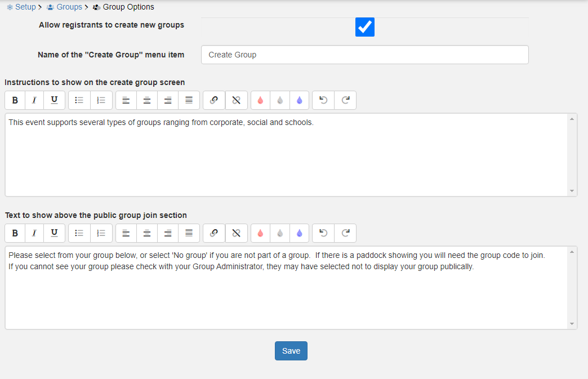Apply underline in the create group instructions toolbar
588x379 pixels.
[54, 100]
